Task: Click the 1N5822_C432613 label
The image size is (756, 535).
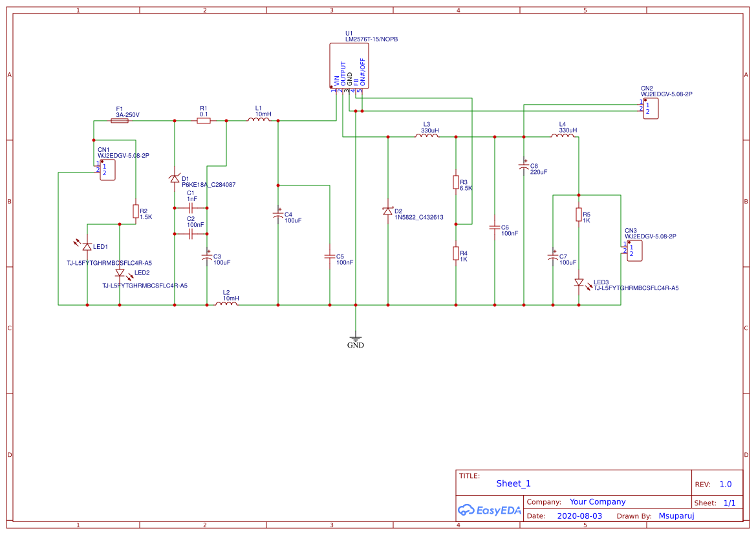Action: coord(419,217)
